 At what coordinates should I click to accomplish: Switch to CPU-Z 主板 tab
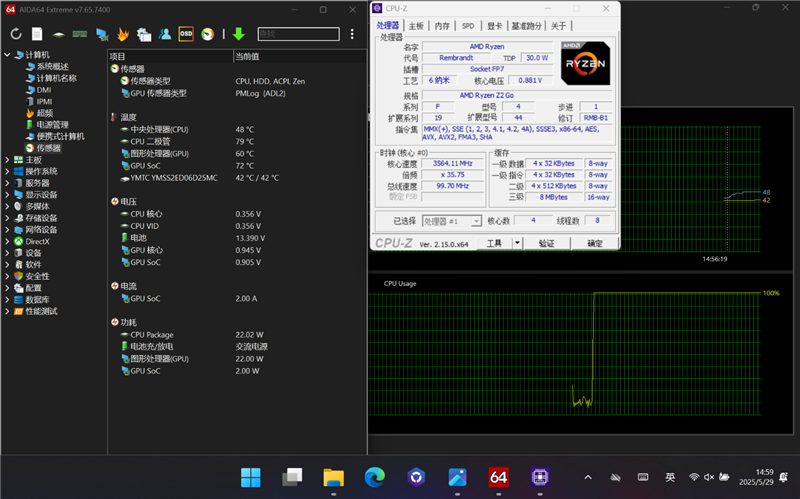tap(416, 26)
